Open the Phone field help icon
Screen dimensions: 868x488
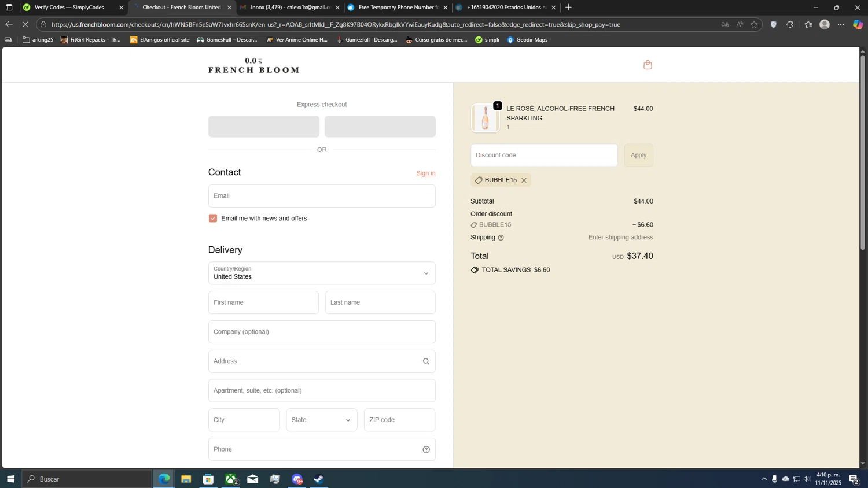pos(426,449)
